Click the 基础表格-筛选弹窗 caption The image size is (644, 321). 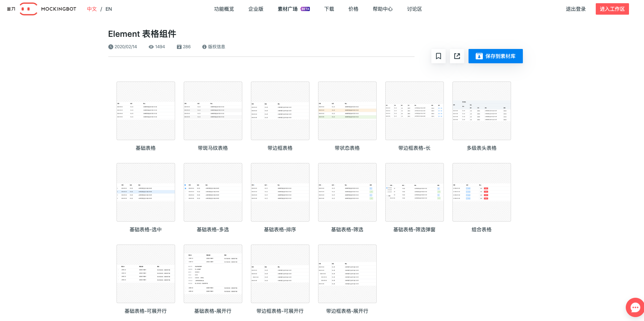(x=415, y=229)
